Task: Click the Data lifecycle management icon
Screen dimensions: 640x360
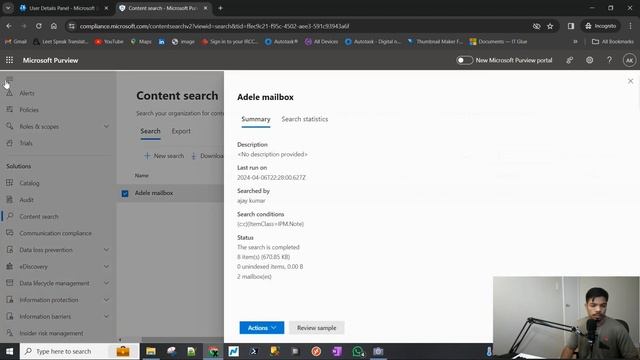Action: [9, 283]
